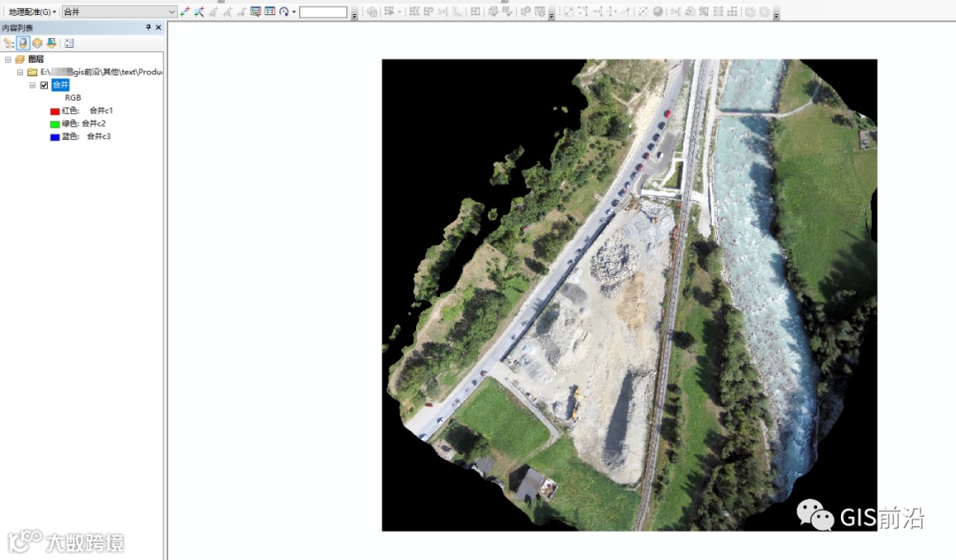Switch to List By Selection
The image size is (956, 560).
click(x=51, y=43)
